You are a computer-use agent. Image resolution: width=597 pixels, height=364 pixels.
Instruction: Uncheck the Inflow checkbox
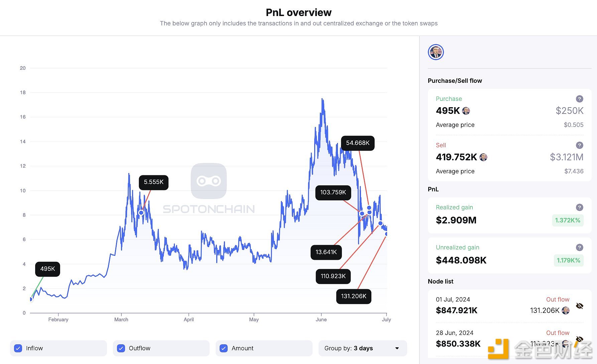(x=18, y=348)
